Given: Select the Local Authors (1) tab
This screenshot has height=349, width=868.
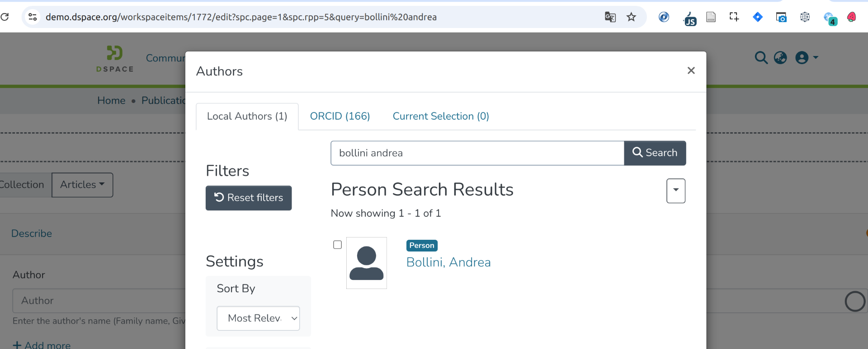Looking at the screenshot, I should click(x=247, y=116).
